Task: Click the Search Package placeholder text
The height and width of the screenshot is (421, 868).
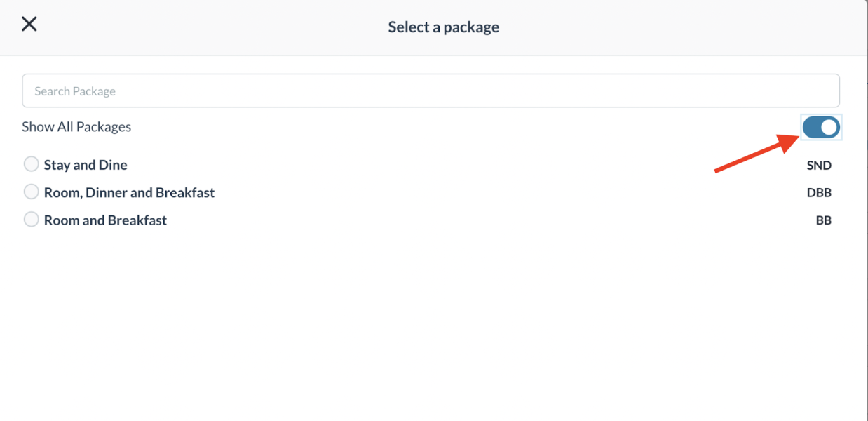Action: (x=75, y=91)
